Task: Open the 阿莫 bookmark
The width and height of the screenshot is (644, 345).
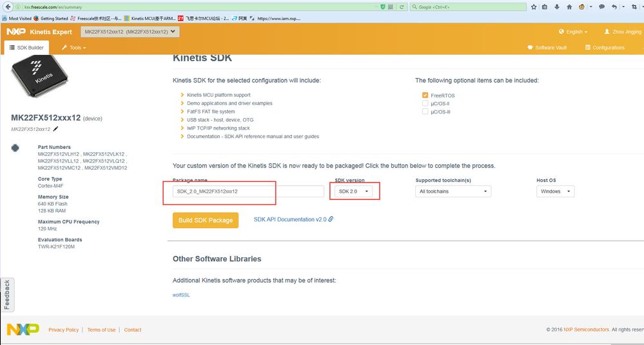Action: [x=239, y=18]
